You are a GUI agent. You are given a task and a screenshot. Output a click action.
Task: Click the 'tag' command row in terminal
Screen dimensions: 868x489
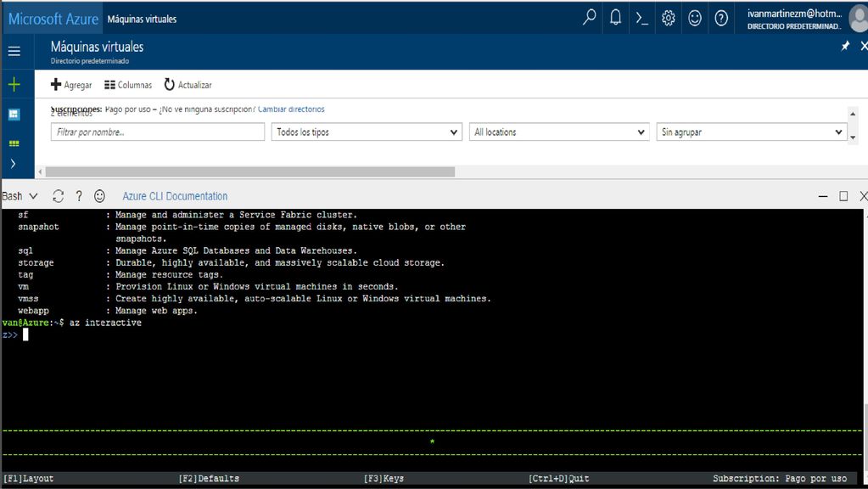click(120, 275)
